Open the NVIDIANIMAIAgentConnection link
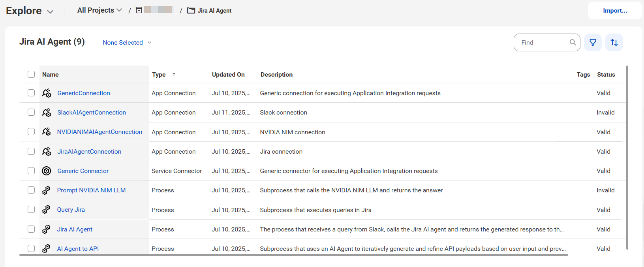 coord(100,132)
